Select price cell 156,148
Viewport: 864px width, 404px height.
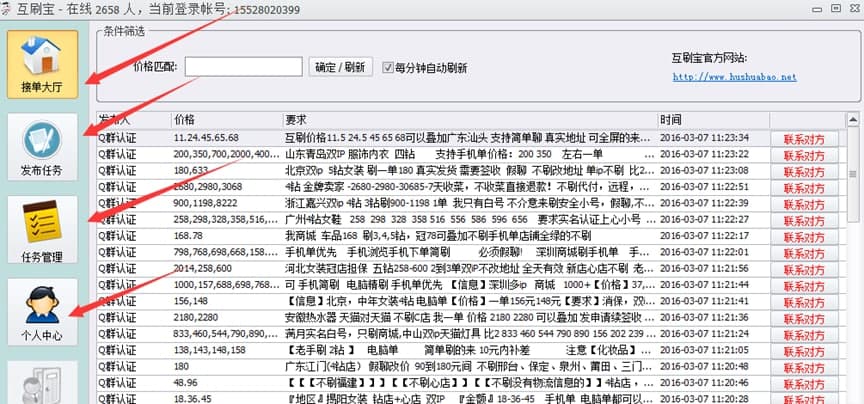(x=191, y=301)
